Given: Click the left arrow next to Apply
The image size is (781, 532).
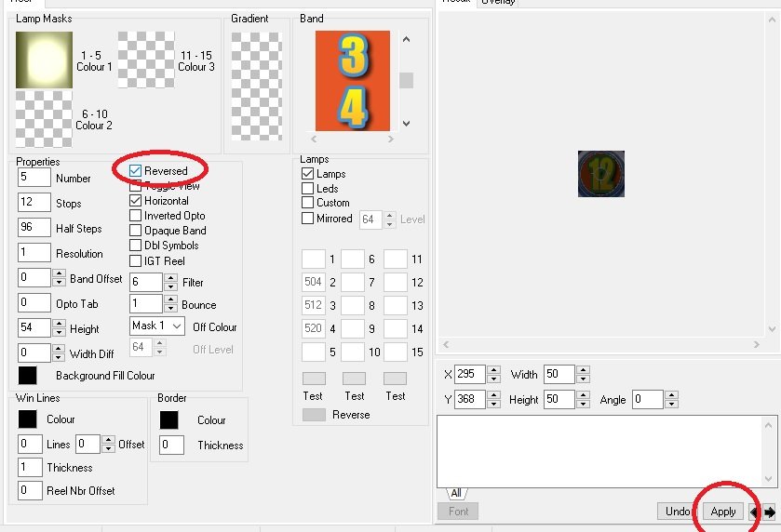Looking at the screenshot, I should point(754,512).
